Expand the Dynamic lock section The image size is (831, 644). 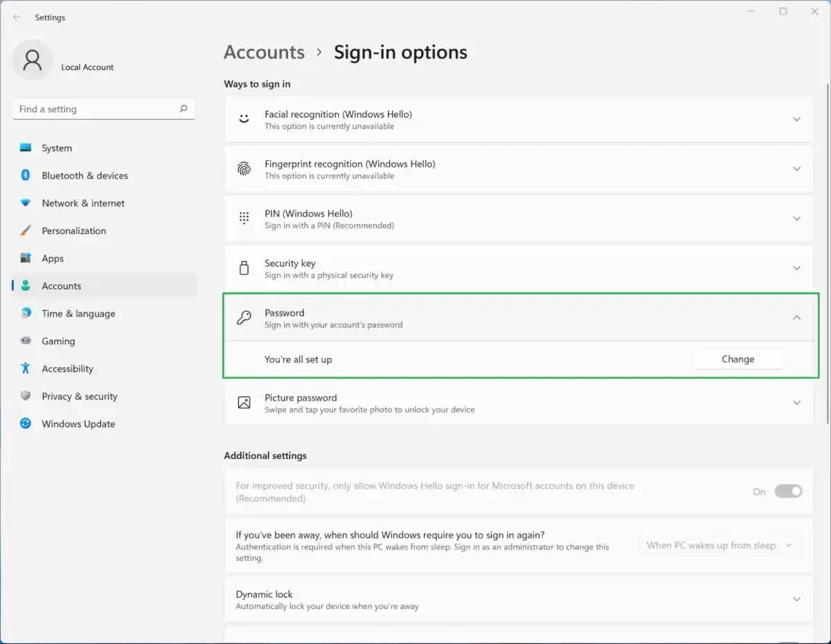[x=796, y=599]
